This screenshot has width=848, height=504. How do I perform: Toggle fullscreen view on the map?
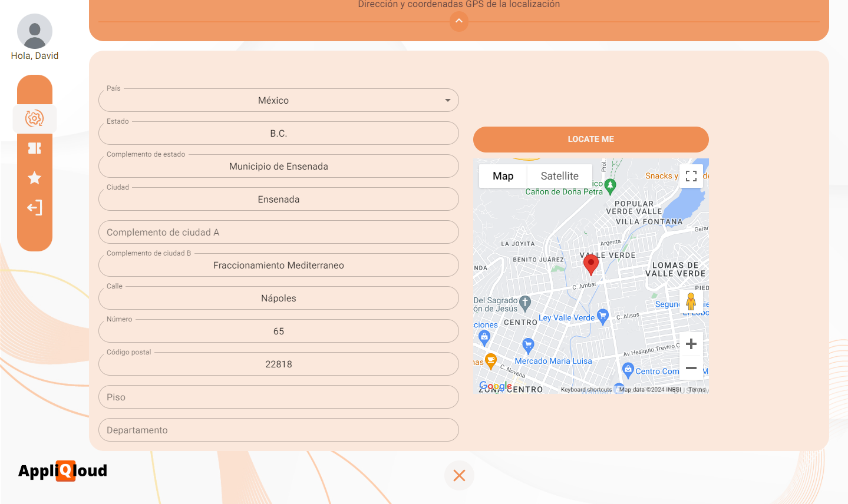pos(691,176)
